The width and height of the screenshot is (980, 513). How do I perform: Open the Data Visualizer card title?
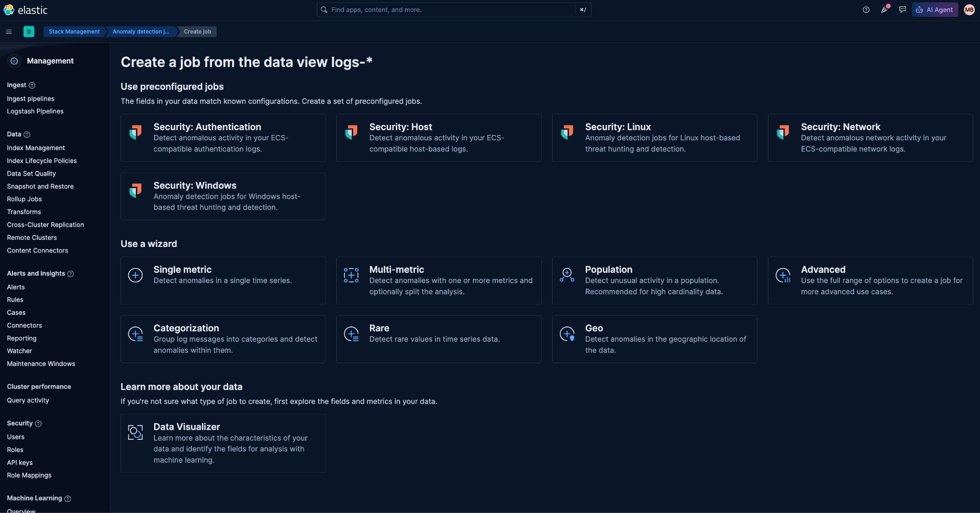coord(187,427)
